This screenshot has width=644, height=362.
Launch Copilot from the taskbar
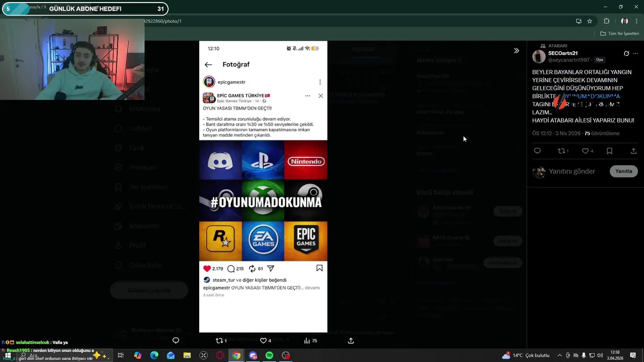[137, 355]
